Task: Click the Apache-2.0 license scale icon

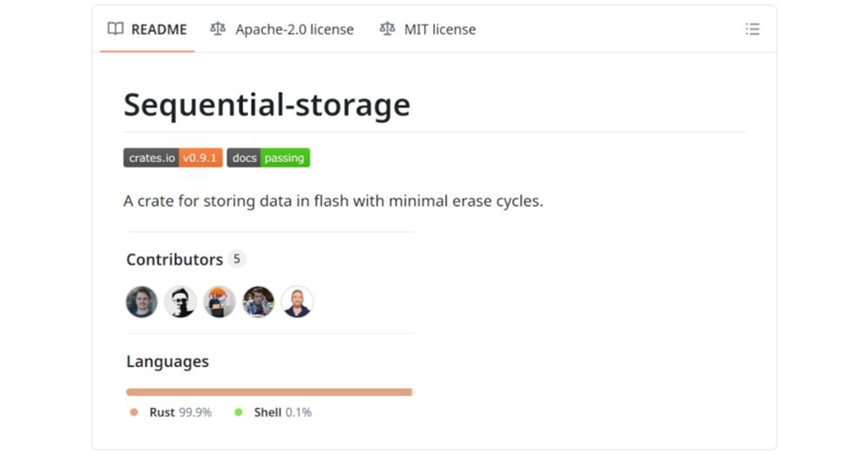Action: (x=218, y=29)
